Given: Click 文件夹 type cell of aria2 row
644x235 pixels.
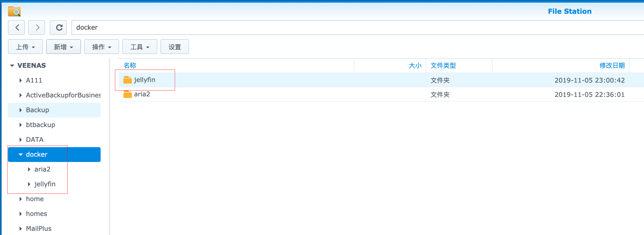Looking at the screenshot, I should (x=440, y=95).
